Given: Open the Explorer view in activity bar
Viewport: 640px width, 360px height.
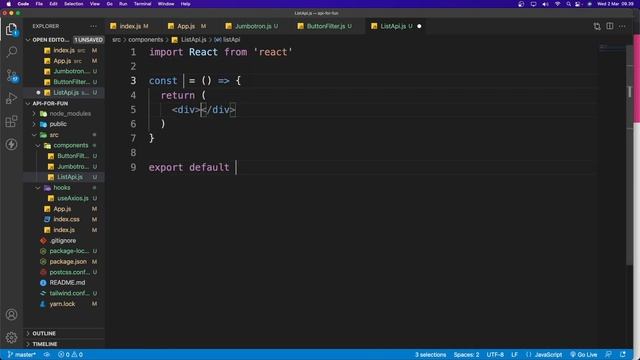Looking at the screenshot, I should coord(11,29).
